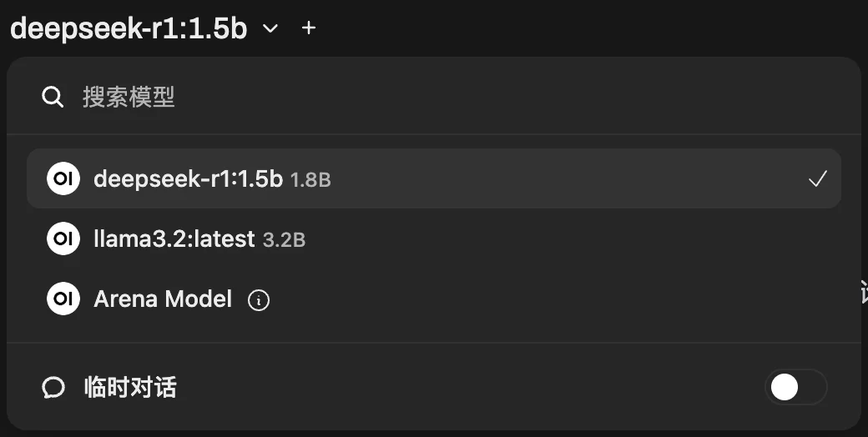868x437 pixels.
Task: Click the cut-off text at right edge
Action: (x=864, y=292)
